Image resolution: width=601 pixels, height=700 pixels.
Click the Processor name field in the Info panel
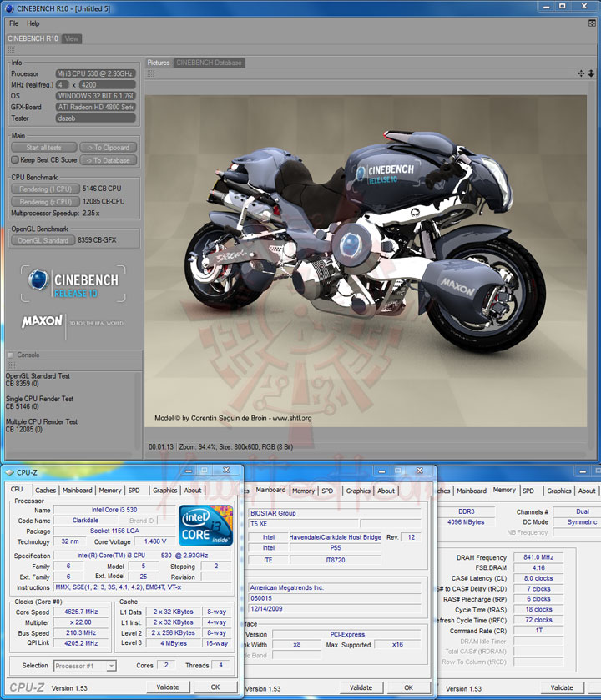[x=95, y=73]
